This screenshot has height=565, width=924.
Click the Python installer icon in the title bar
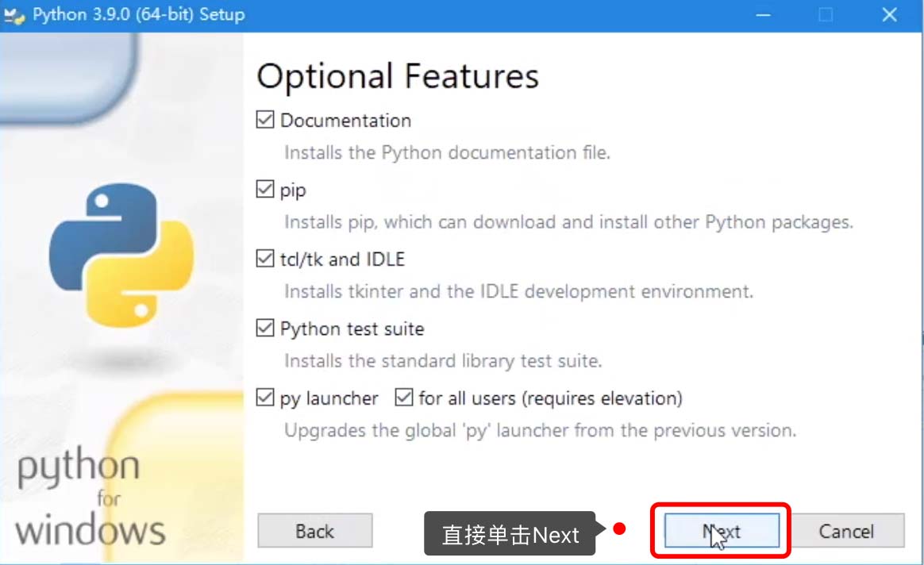point(15,15)
